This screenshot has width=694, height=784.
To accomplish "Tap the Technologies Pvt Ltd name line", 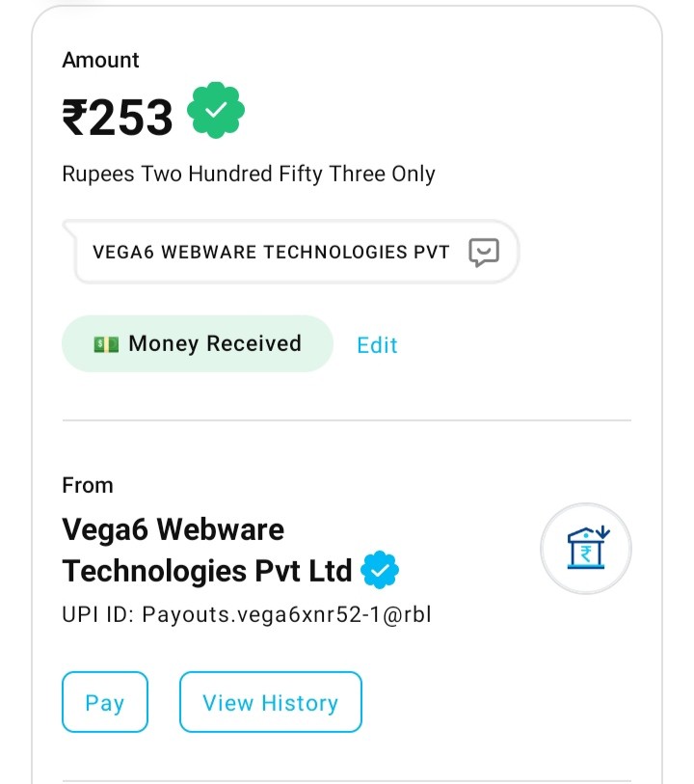I will click(x=206, y=571).
